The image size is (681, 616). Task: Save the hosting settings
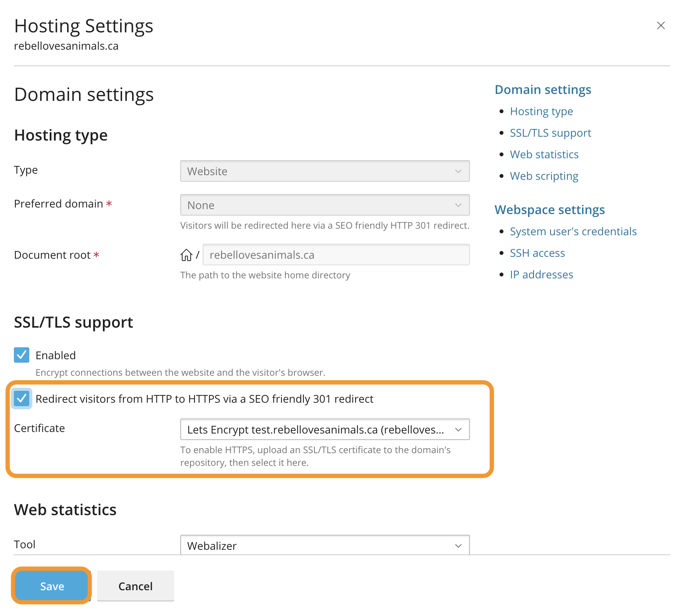pos(52,586)
